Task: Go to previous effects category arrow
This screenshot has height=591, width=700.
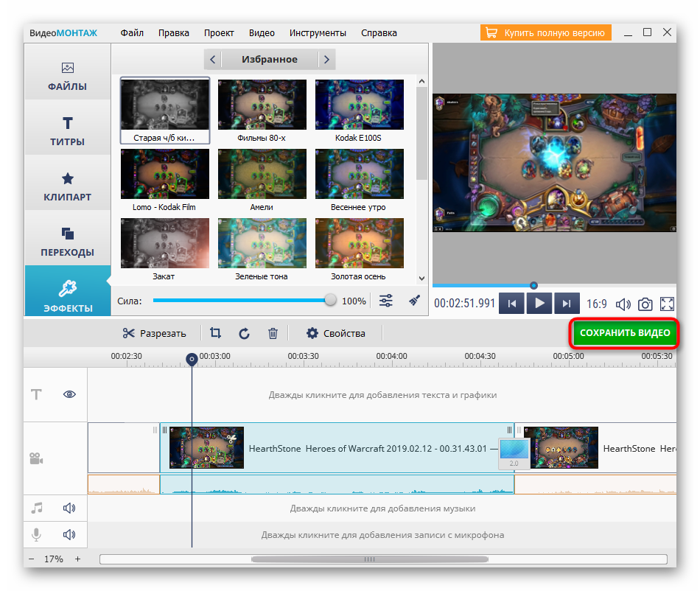Action: pos(212,60)
